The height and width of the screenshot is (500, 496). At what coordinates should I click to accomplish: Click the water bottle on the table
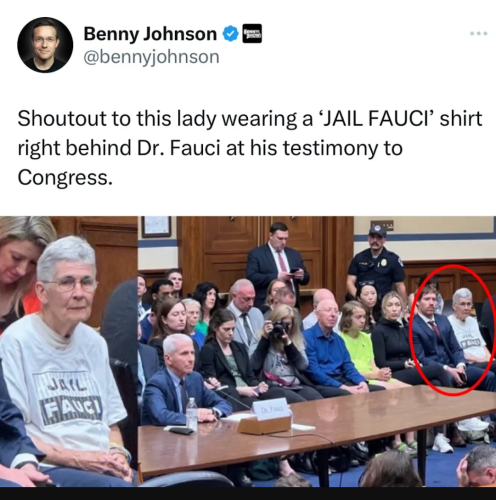[191, 415]
